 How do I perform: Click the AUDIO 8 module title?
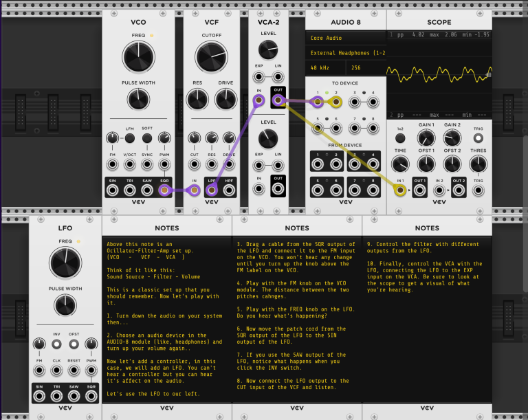346,22
